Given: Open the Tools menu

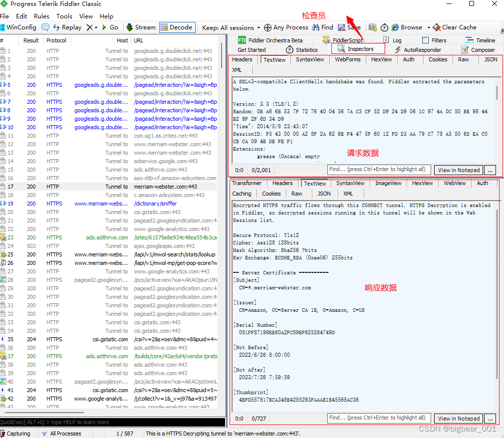Looking at the screenshot, I should pyautogui.click(x=64, y=16).
